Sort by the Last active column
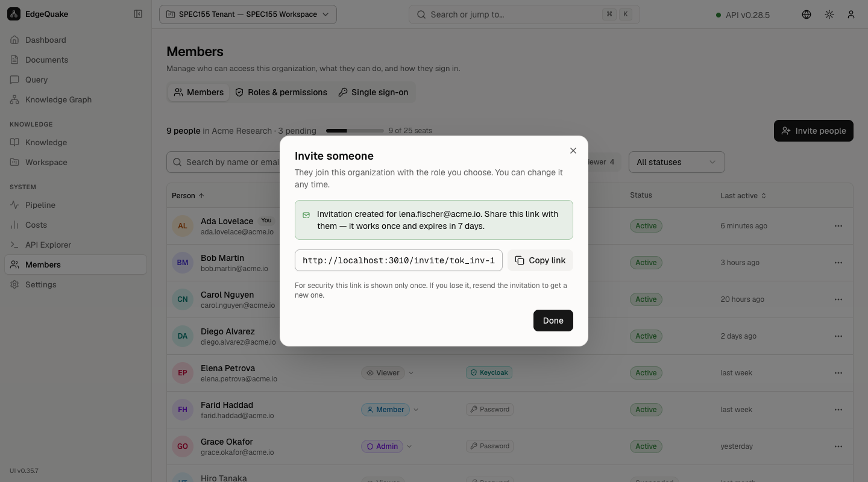Image resolution: width=868 pixels, height=482 pixels. tap(743, 196)
